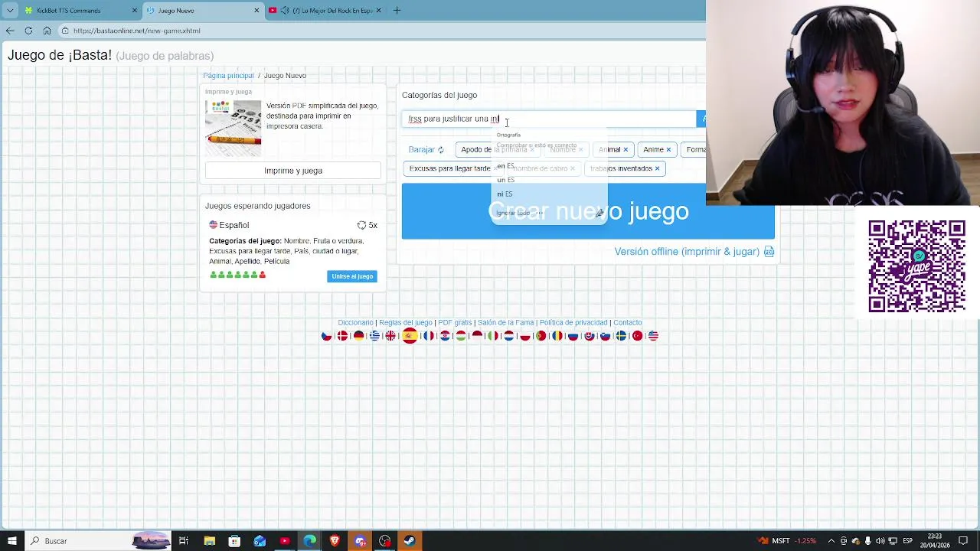Open File Explorer from the taskbar
Screen dimensions: 980x551
pos(209,541)
